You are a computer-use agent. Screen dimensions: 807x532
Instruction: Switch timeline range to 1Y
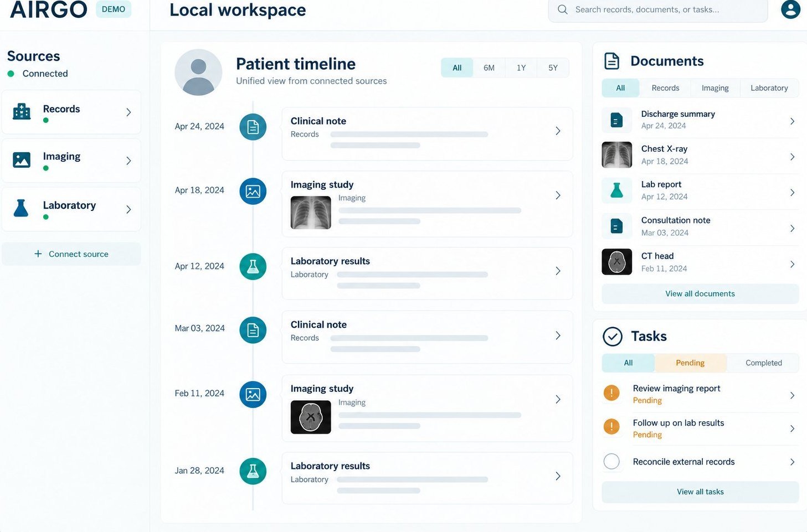(x=521, y=68)
